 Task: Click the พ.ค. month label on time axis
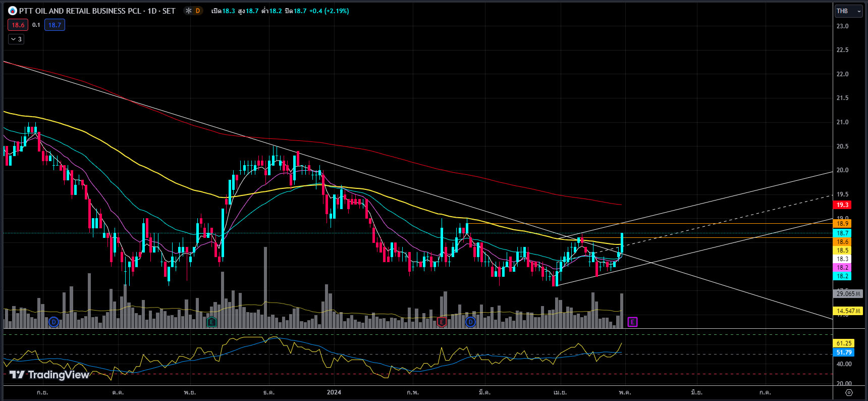(625, 392)
